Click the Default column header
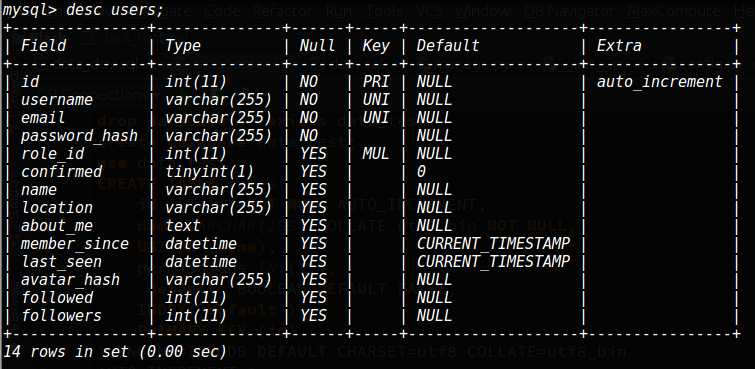 coord(448,46)
